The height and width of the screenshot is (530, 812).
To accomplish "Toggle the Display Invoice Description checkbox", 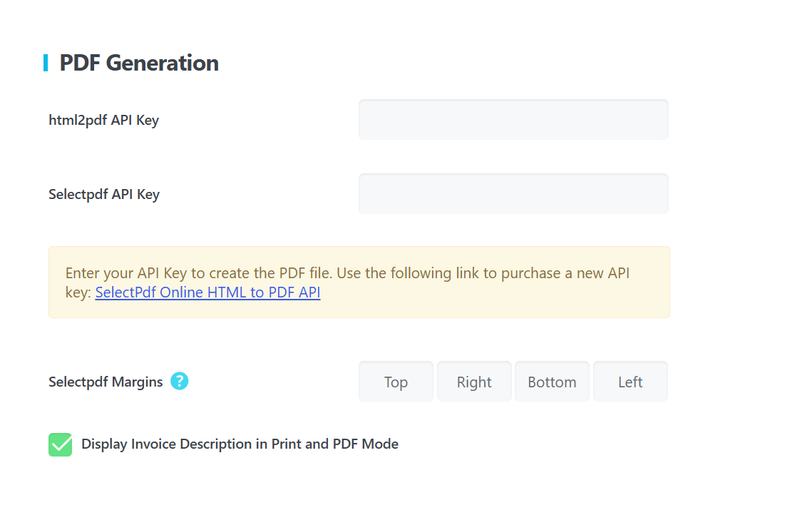I will pos(61,444).
